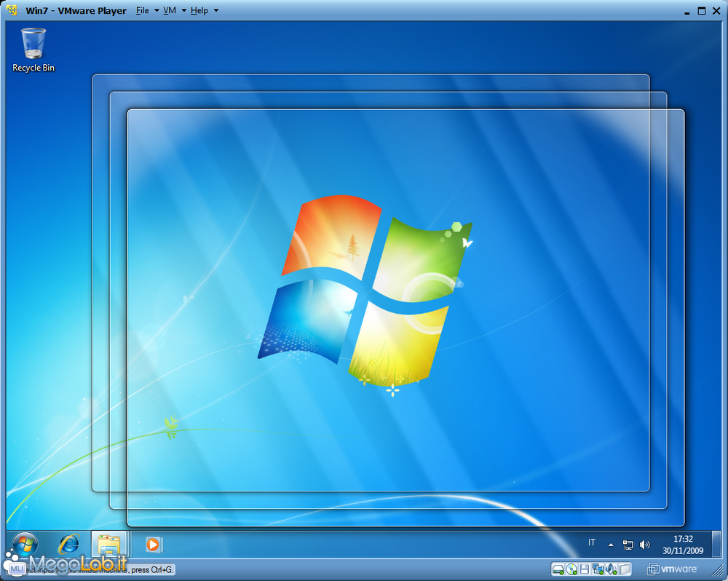Click last VMware status bar device icon
The width and height of the screenshot is (728, 581).
coord(625,569)
